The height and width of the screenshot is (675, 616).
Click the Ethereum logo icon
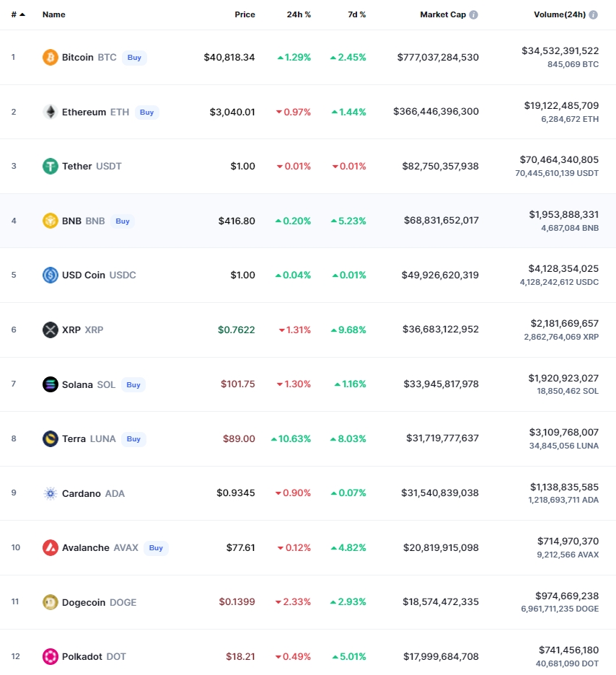pyautogui.click(x=50, y=112)
